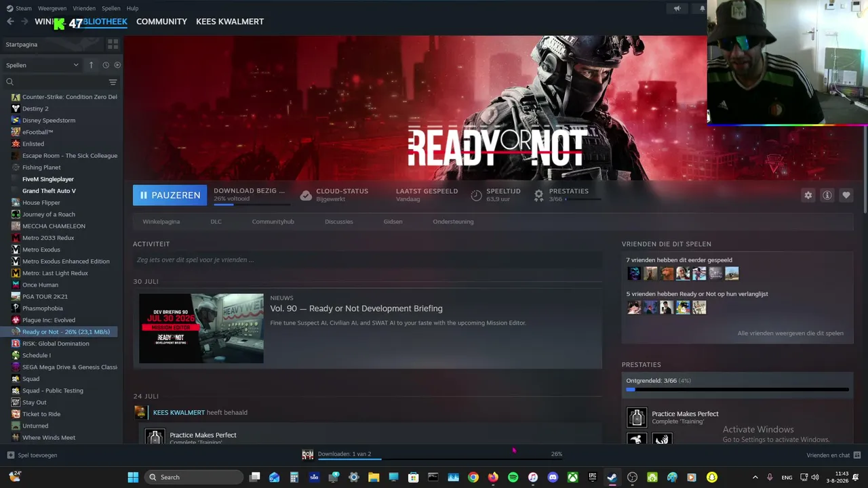
Task: Click the first friend avatar who played
Action: (x=634, y=273)
